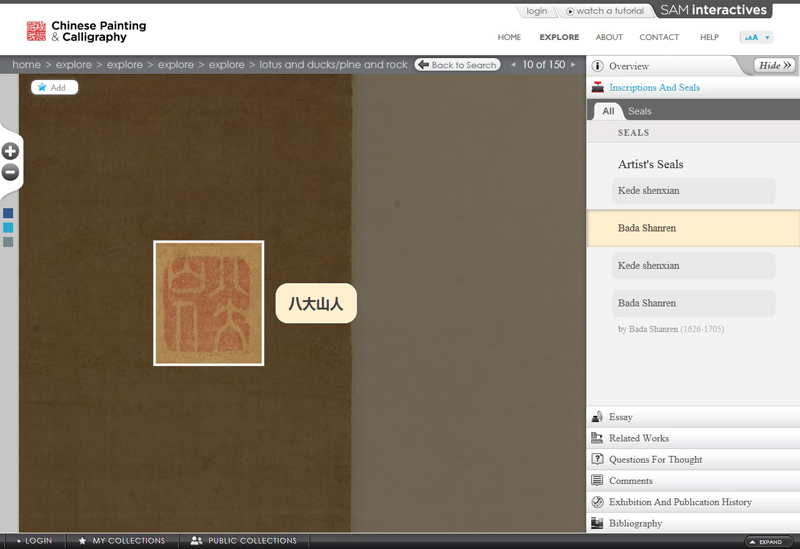
Task: Open the Overview info icon
Action: click(x=597, y=66)
